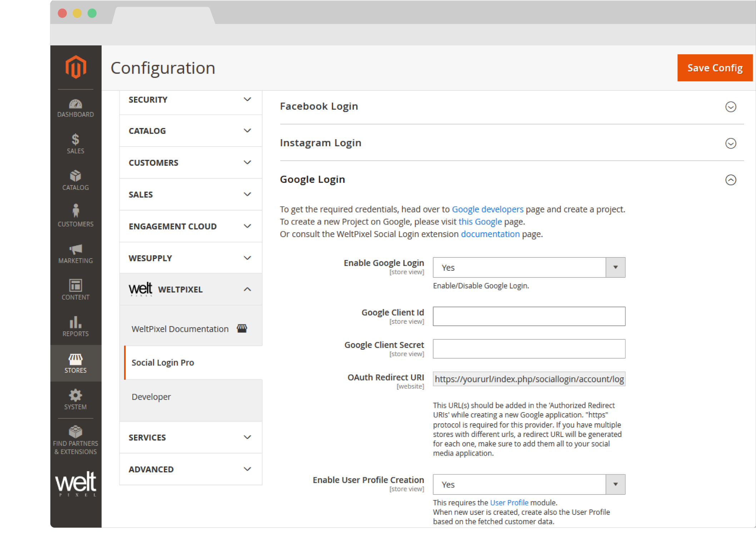Open Enable User Profile Creation dropdown
The image size is (756, 536).
(x=529, y=485)
